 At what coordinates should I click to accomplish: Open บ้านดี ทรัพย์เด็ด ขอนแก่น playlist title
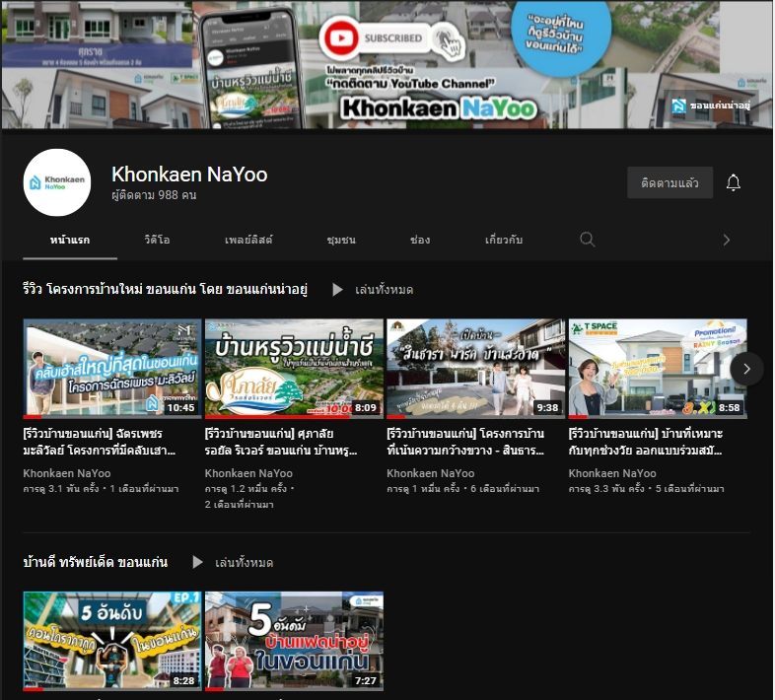95,562
